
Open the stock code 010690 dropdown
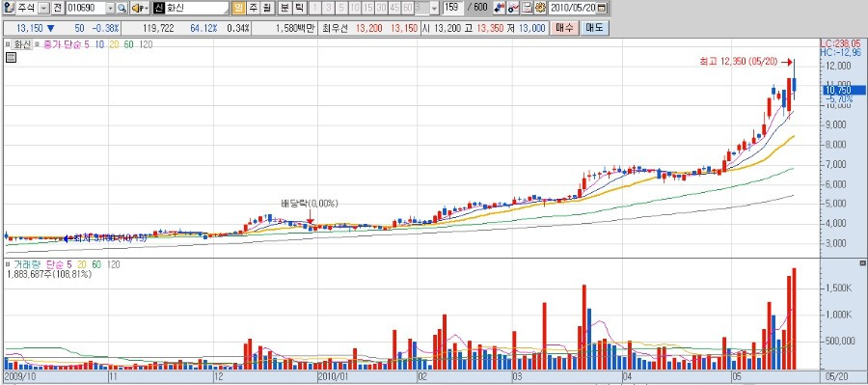[110, 8]
